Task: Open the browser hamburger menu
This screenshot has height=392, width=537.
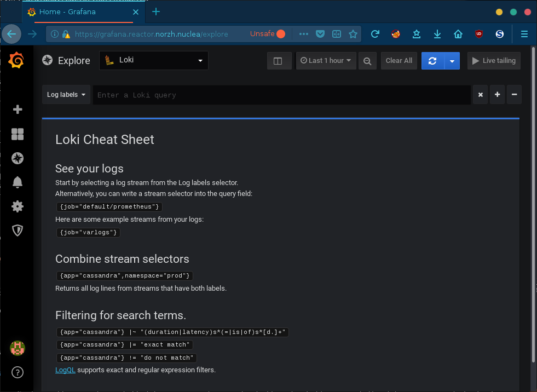Action: [524, 34]
